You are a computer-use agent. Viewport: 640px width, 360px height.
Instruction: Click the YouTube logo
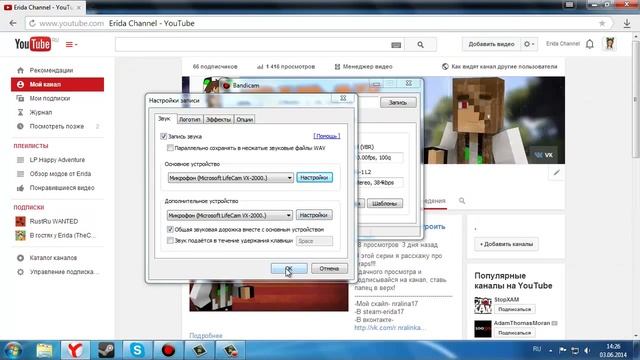(x=33, y=44)
